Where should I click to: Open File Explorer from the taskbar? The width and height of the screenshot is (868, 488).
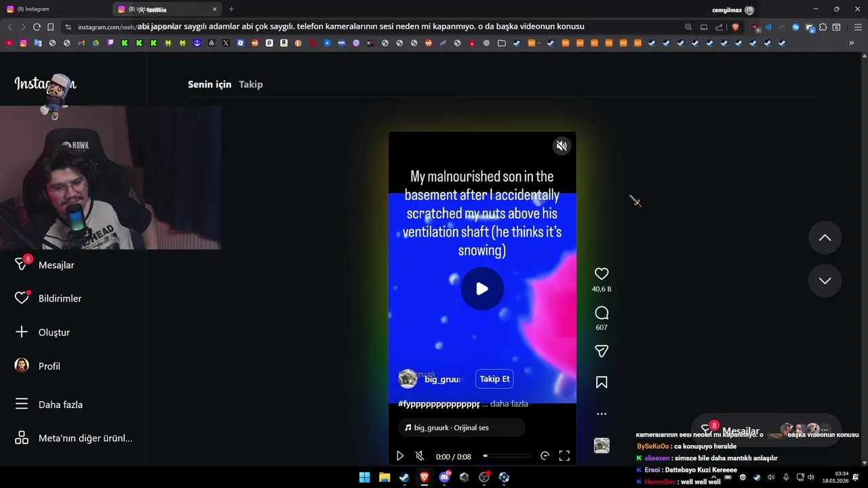coord(384,477)
